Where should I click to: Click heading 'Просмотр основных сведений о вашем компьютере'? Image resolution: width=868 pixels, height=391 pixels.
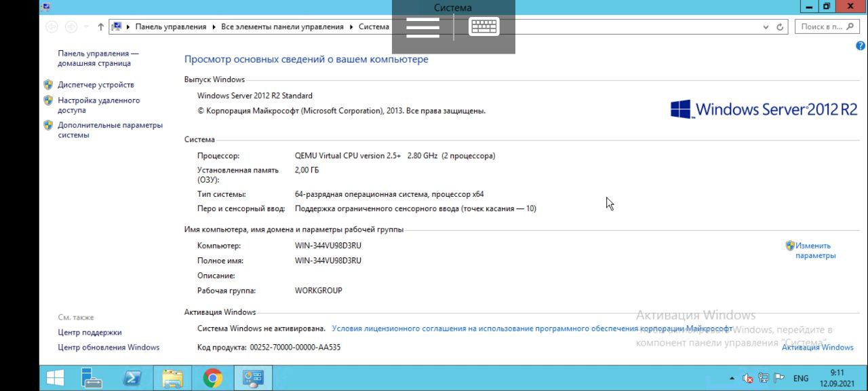307,60
